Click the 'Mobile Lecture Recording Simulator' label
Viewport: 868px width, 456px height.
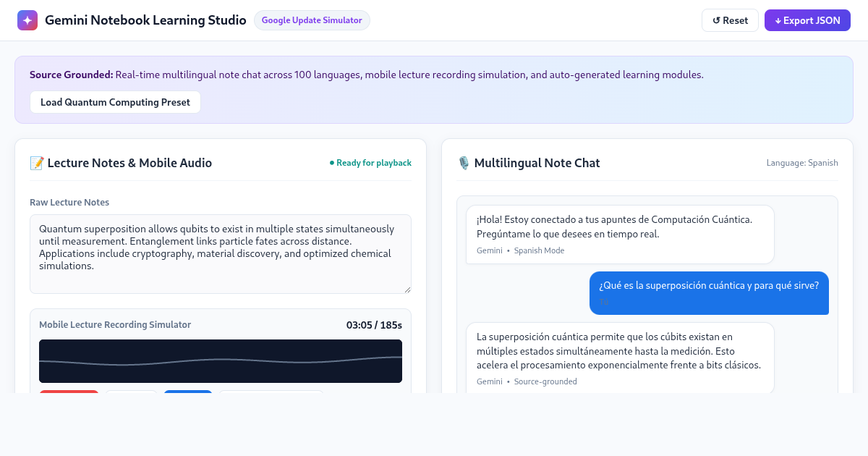click(115, 325)
